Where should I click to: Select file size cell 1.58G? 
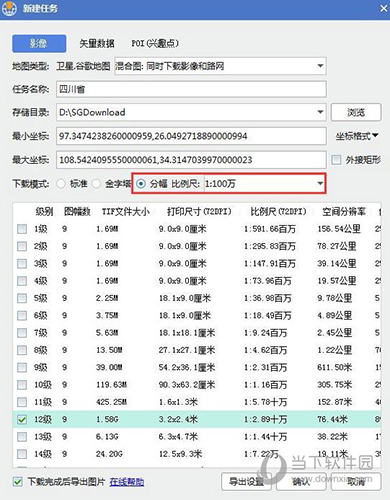click(107, 419)
